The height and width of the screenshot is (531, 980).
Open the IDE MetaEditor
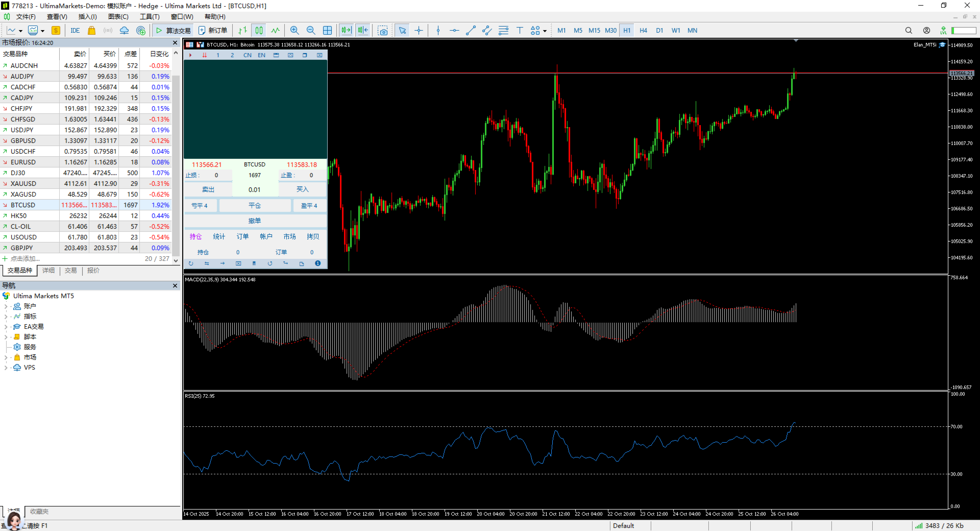point(75,31)
